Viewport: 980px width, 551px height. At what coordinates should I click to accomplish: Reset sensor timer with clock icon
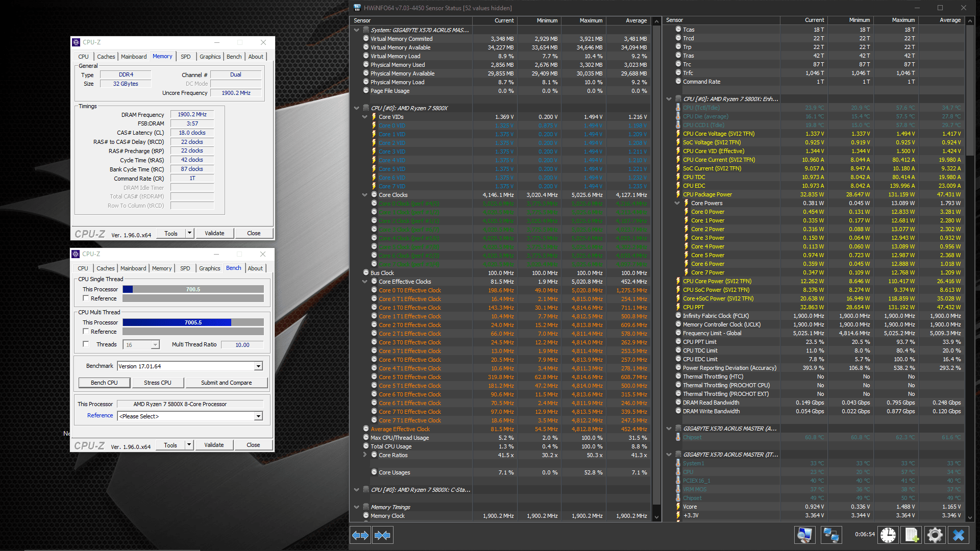pyautogui.click(x=888, y=535)
